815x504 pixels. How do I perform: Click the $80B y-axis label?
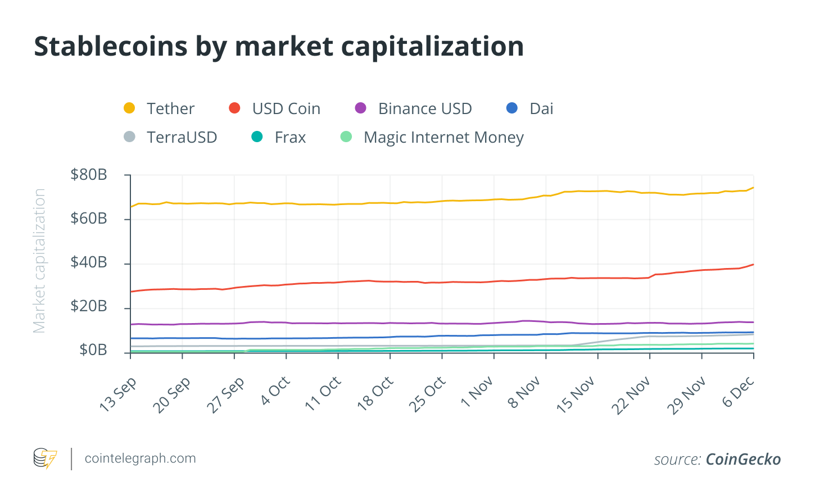(x=89, y=175)
